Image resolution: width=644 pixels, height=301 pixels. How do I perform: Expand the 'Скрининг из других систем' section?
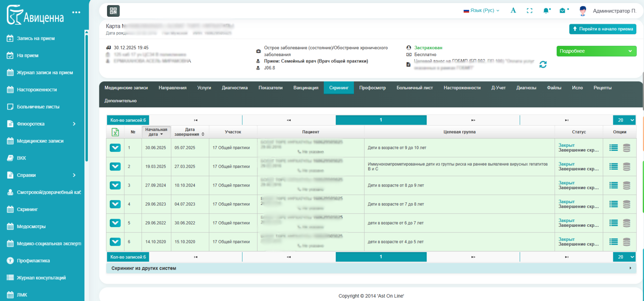click(x=371, y=268)
